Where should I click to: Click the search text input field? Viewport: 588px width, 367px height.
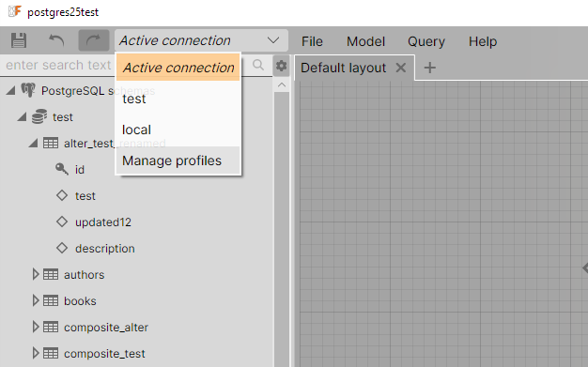click(x=58, y=65)
